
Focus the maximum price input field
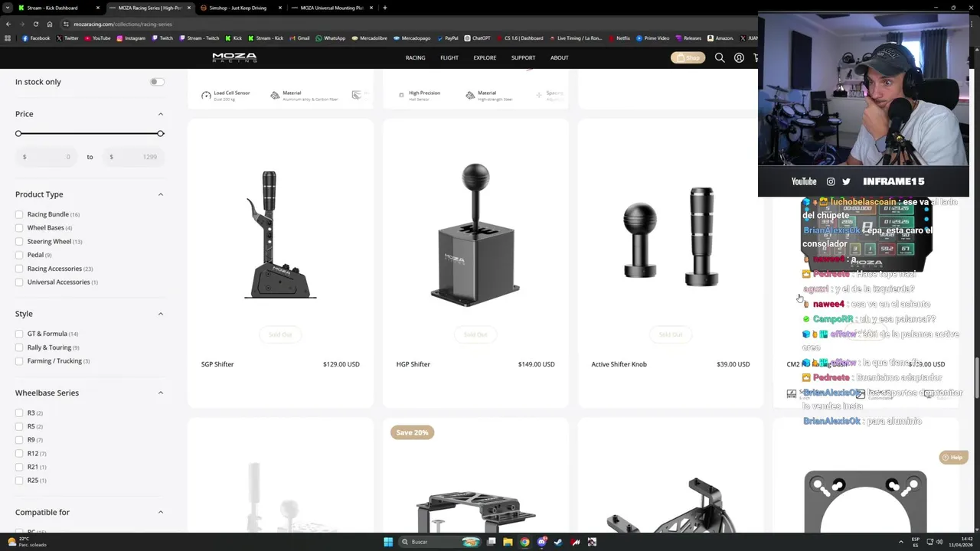[134, 157]
